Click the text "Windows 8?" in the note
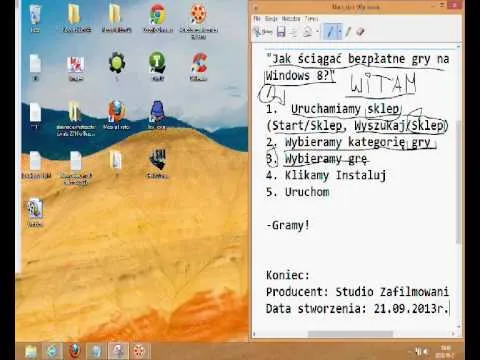The width and height of the screenshot is (480, 360). (x=299, y=75)
